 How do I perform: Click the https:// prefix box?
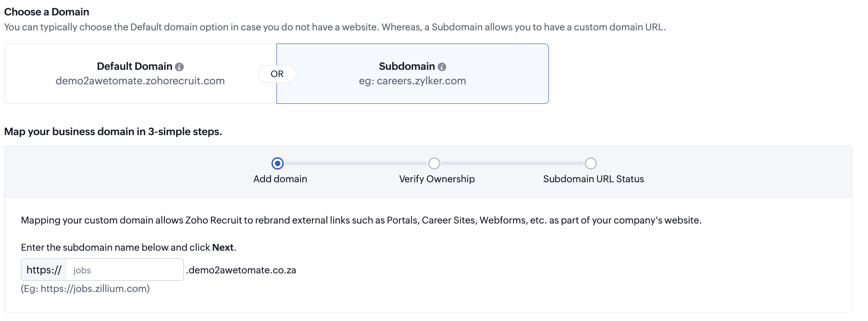click(x=44, y=270)
